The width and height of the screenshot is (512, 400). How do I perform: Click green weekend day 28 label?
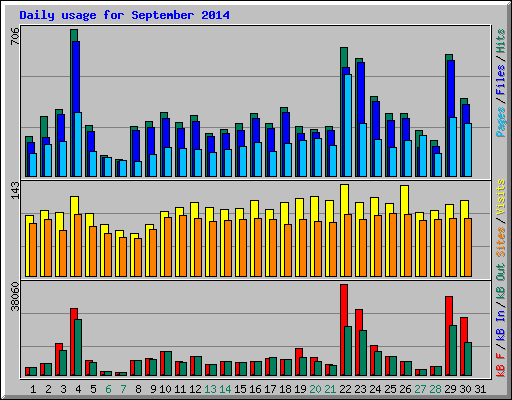coord(435,389)
